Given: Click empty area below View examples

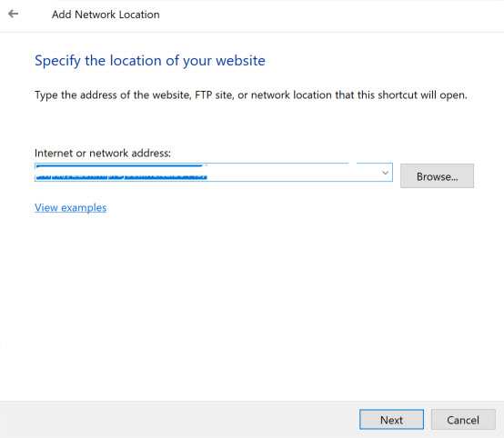Looking at the screenshot, I should click(x=251, y=305).
